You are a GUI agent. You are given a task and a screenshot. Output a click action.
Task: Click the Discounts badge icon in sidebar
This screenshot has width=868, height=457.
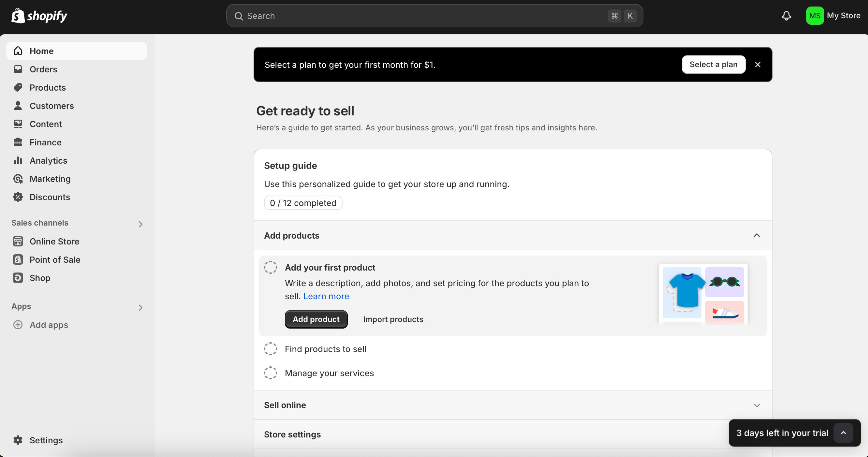click(18, 197)
